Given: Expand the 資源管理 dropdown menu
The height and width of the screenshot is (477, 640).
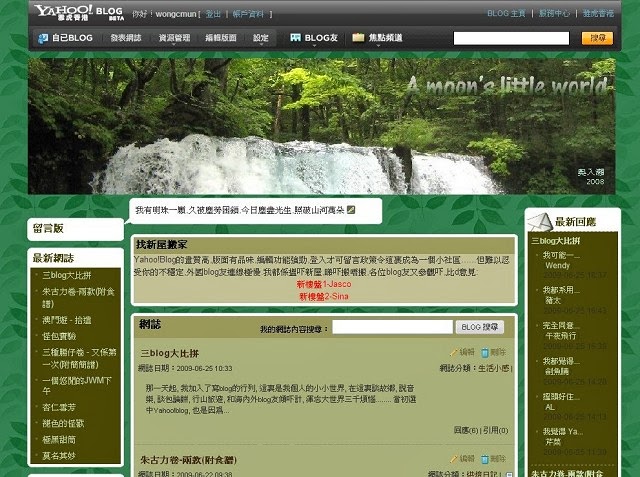Looking at the screenshot, I should tap(174, 38).
